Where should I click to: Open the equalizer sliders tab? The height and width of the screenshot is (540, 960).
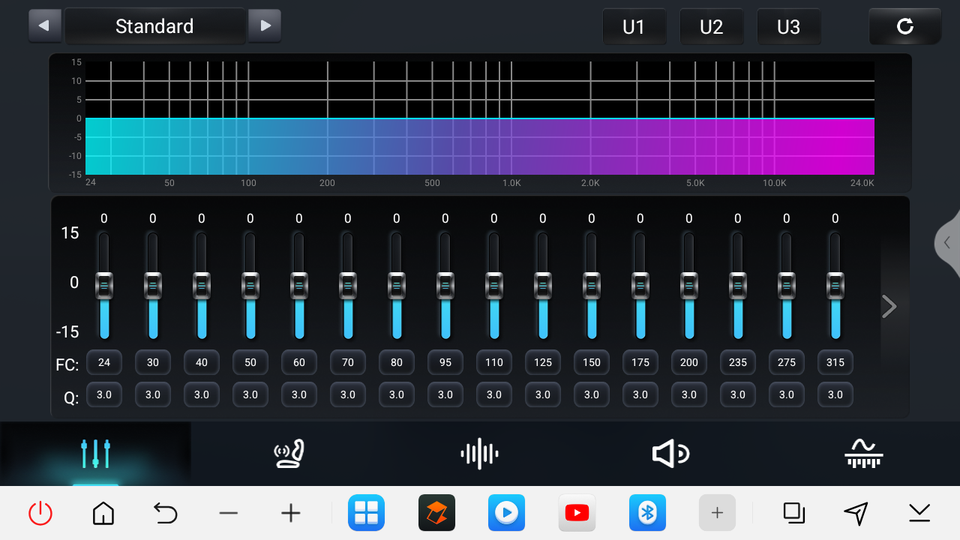(95, 454)
